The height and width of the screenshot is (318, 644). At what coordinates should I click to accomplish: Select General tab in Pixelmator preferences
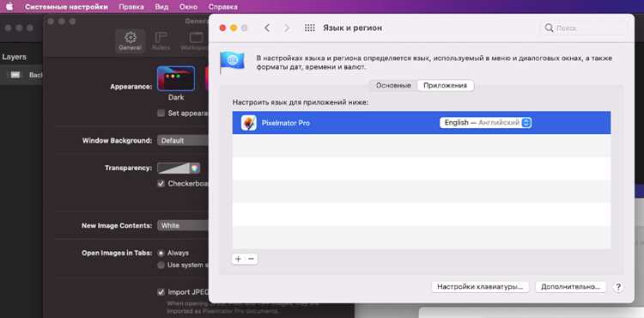[x=131, y=41]
